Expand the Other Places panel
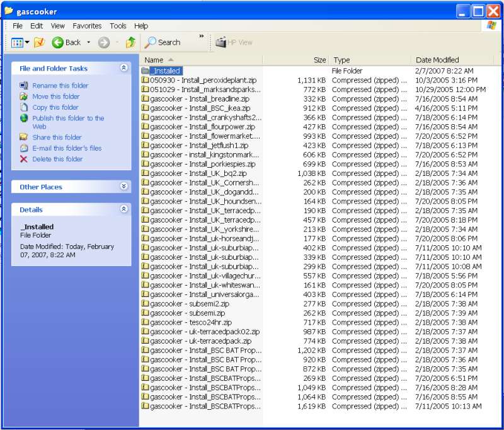This screenshot has width=504, height=430. 123,186
